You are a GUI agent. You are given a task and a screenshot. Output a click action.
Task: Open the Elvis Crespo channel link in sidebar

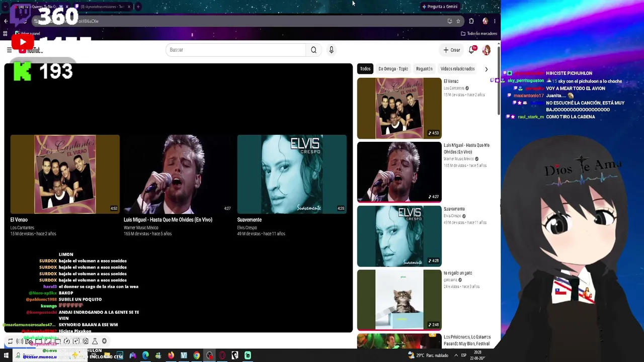click(x=452, y=216)
